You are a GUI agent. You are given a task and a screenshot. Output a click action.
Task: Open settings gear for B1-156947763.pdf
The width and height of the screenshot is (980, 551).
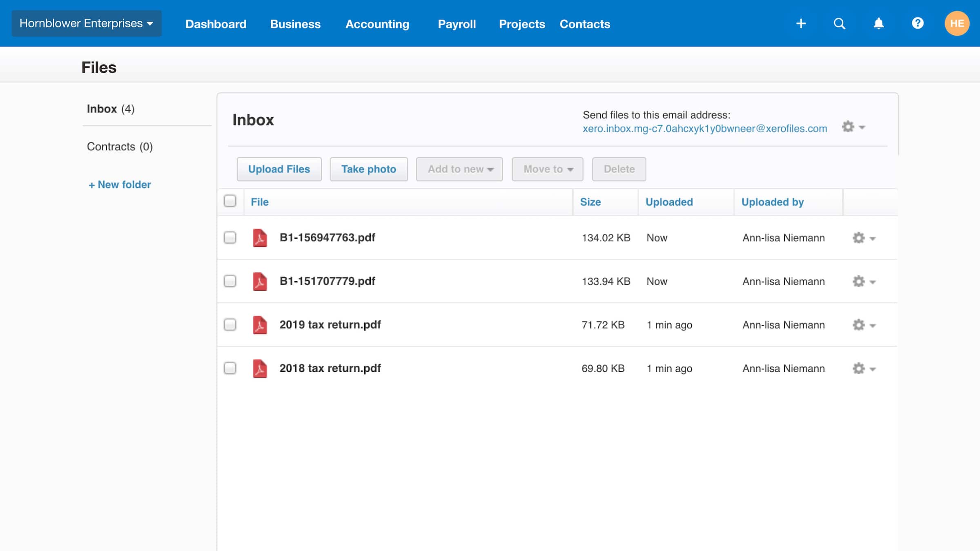tap(859, 238)
